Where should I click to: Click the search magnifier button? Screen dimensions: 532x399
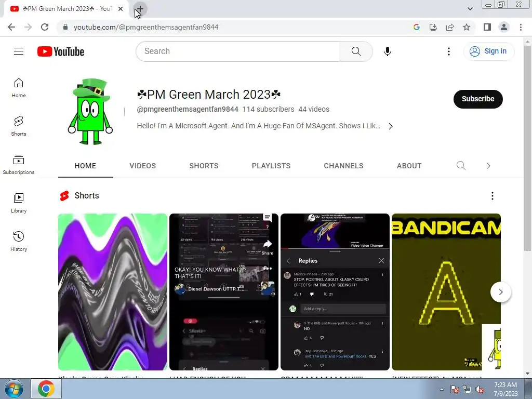(356, 51)
